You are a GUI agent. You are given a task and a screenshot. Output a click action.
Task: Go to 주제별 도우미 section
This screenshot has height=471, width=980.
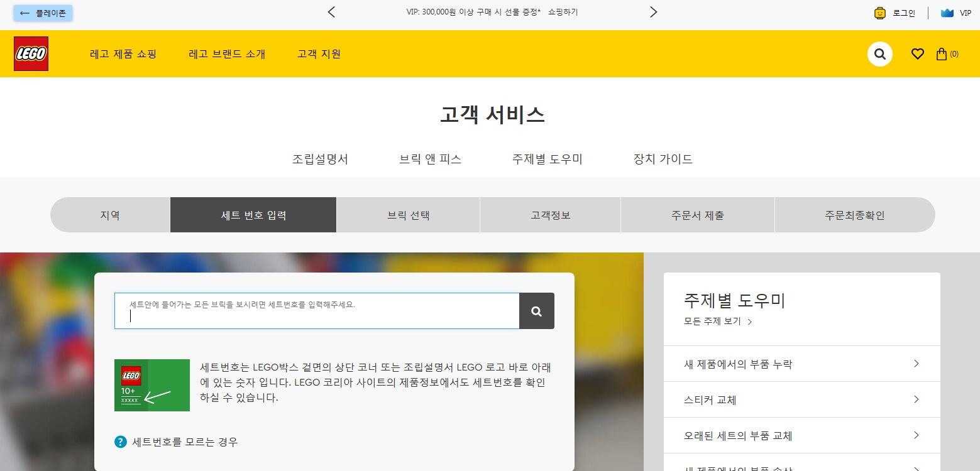pos(548,159)
